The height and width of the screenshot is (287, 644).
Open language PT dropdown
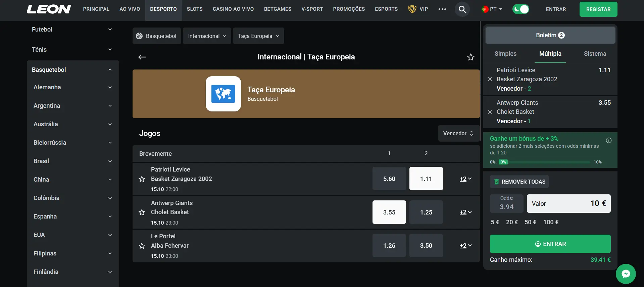[x=492, y=9]
